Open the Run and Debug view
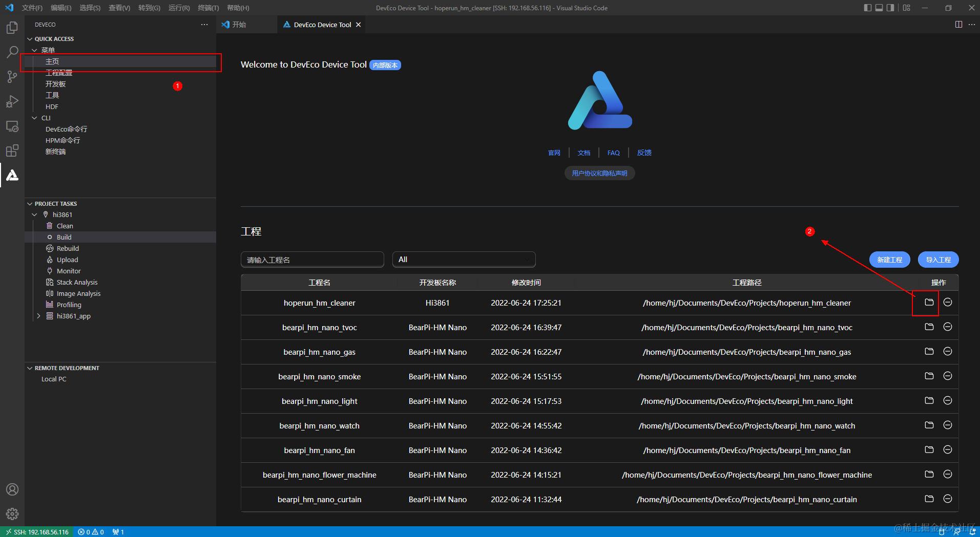 (x=12, y=101)
